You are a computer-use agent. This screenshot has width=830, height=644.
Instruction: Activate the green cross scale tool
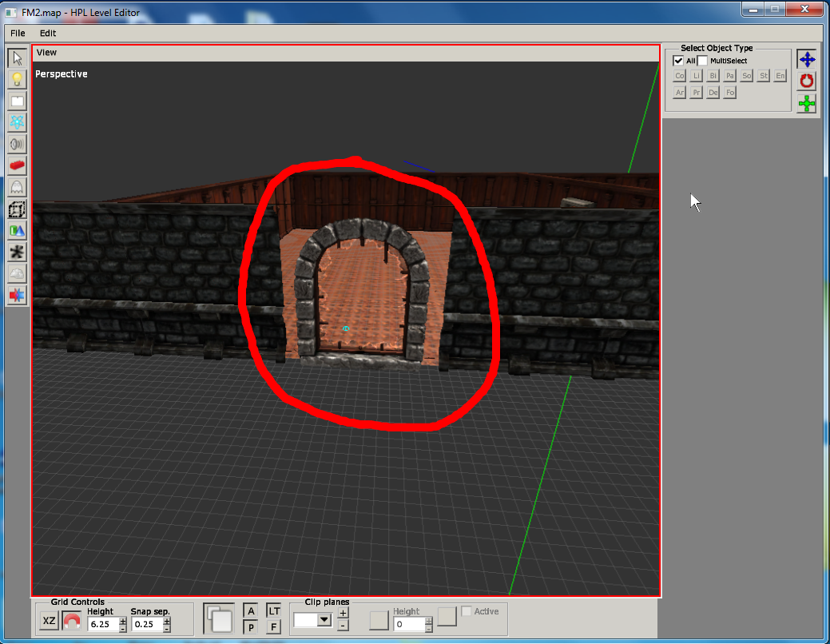[807, 103]
